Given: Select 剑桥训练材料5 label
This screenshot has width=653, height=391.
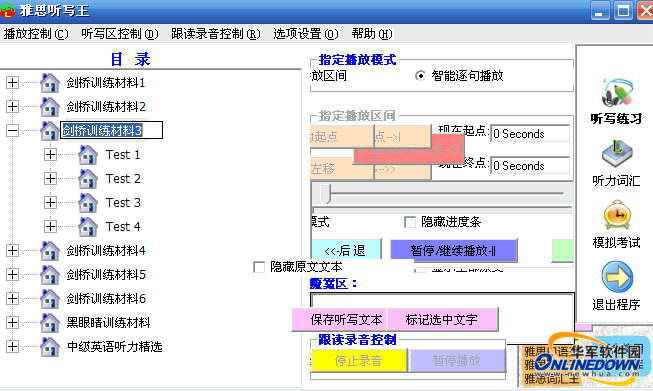Looking at the screenshot, I should (106, 275).
